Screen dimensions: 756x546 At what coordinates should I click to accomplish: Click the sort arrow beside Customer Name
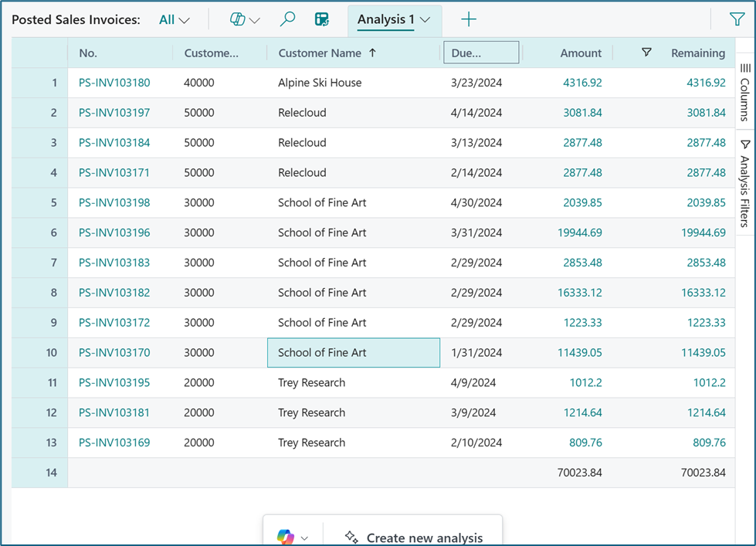pyautogui.click(x=373, y=53)
